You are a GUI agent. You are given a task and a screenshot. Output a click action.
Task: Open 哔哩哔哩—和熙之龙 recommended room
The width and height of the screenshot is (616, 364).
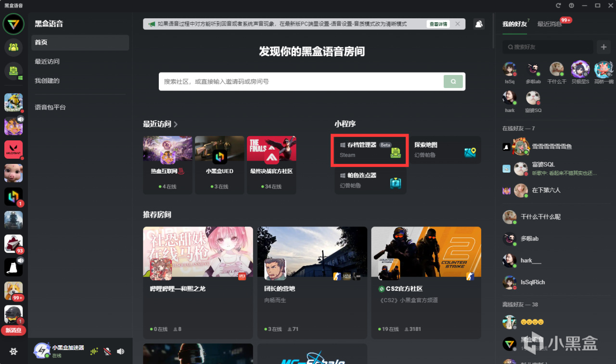[198, 283]
